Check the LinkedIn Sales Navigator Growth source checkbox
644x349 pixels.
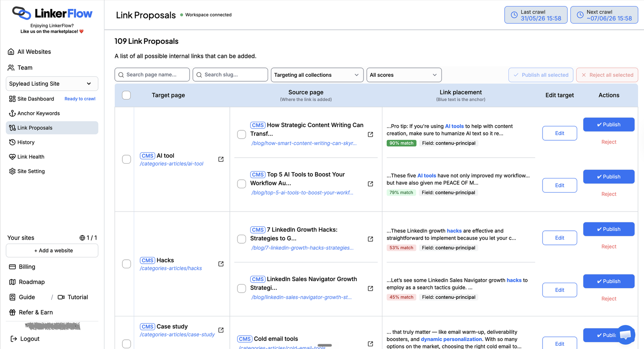pos(242,288)
